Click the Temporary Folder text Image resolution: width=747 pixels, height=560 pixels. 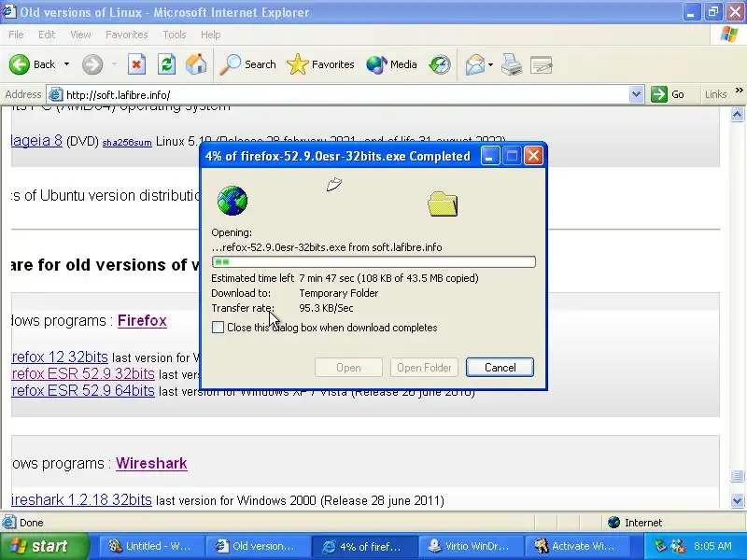click(338, 293)
